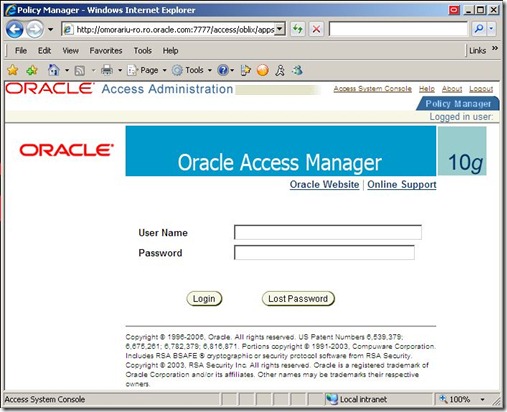Stop loading with the red X icon
Image resolution: width=507 pixels, height=412 pixels.
click(x=316, y=29)
